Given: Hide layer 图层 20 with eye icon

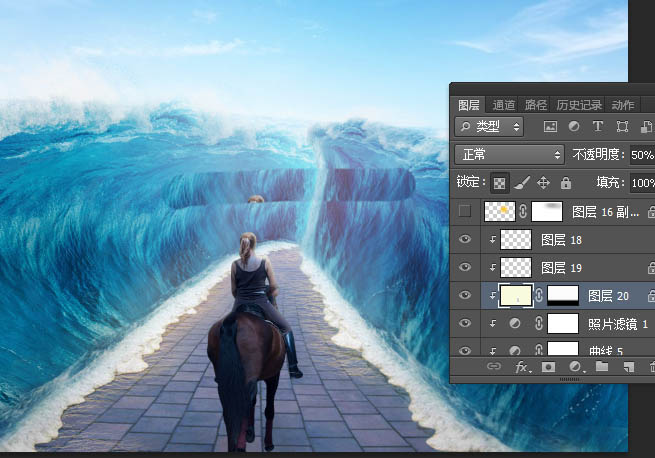Looking at the screenshot, I should (x=465, y=295).
